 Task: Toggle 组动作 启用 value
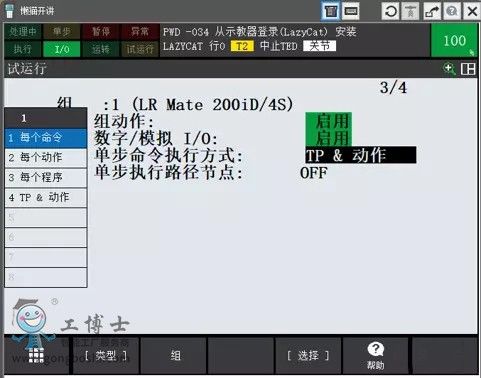click(x=329, y=120)
